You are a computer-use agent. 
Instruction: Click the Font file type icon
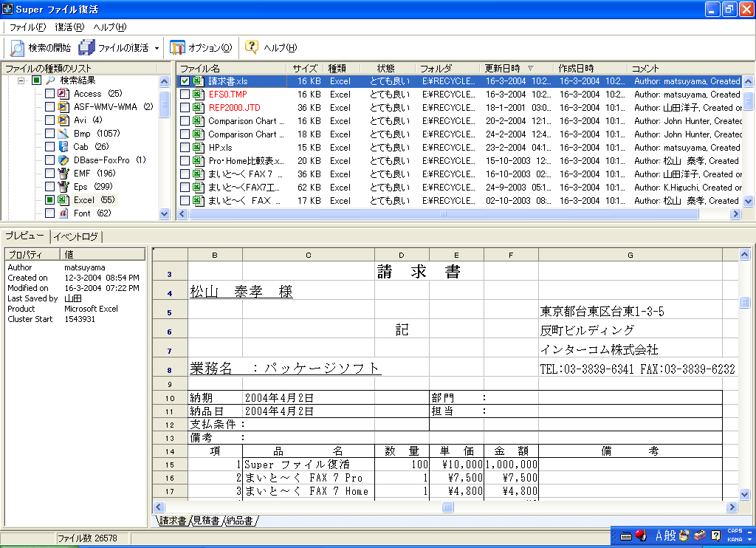click(x=63, y=213)
